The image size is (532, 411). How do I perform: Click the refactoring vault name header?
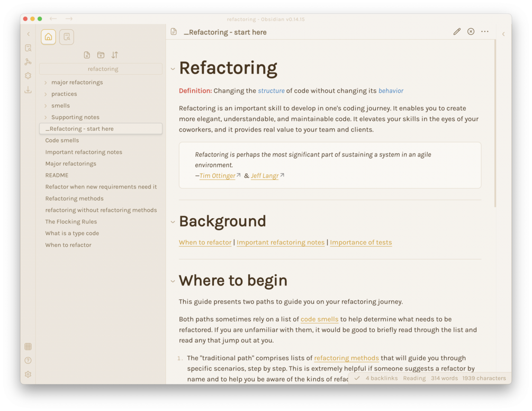pyautogui.click(x=101, y=69)
